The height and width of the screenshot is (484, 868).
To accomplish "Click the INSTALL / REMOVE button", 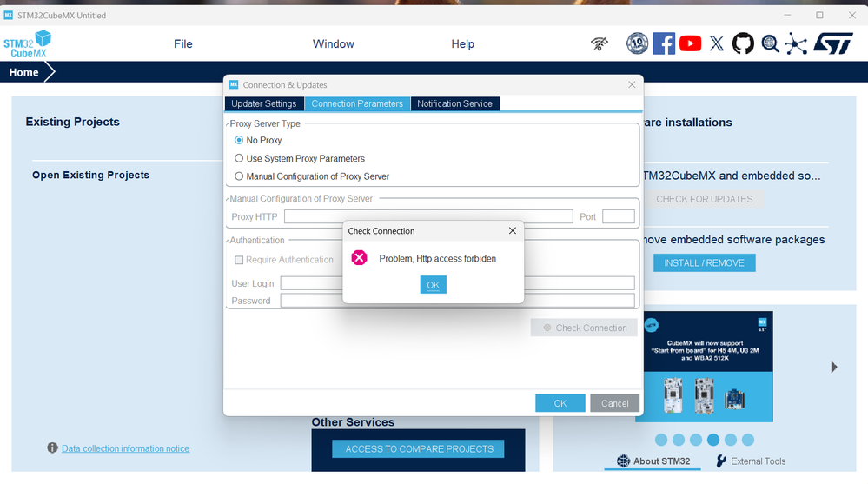I will point(704,263).
